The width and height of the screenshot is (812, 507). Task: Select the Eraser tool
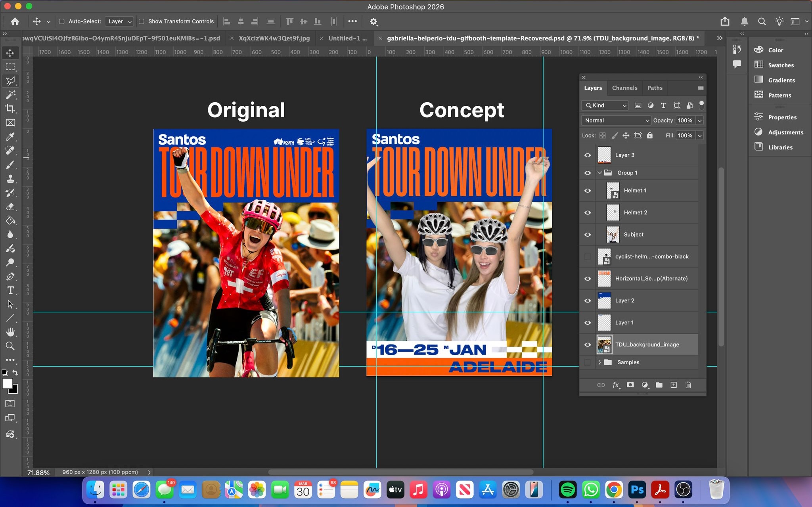click(10, 207)
